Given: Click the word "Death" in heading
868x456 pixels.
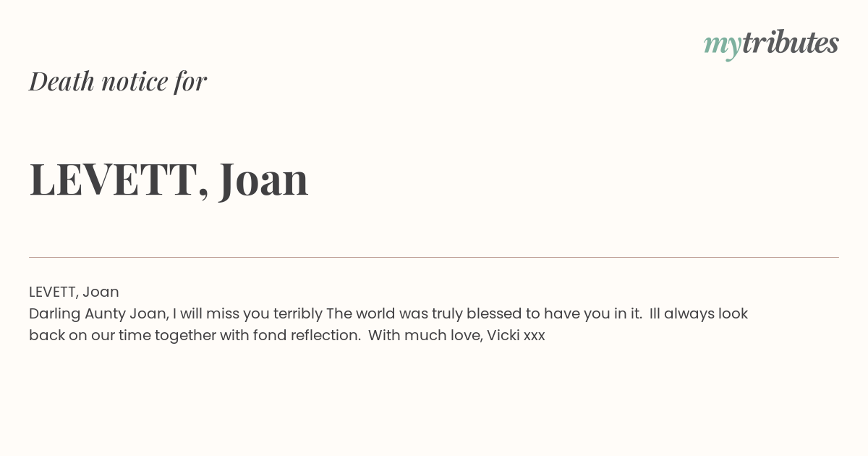Looking at the screenshot, I should (62, 81).
